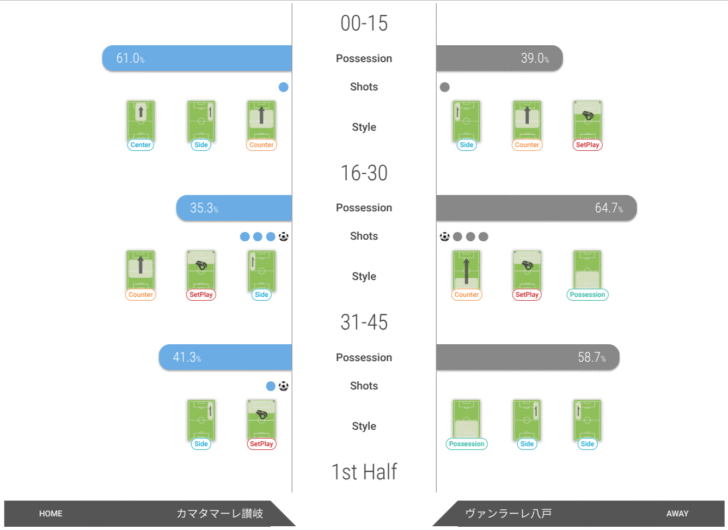This screenshot has height=530, width=728.
Task: Select the AWAY team tab ヴァンラーレ八戸
Action: pos(579,513)
